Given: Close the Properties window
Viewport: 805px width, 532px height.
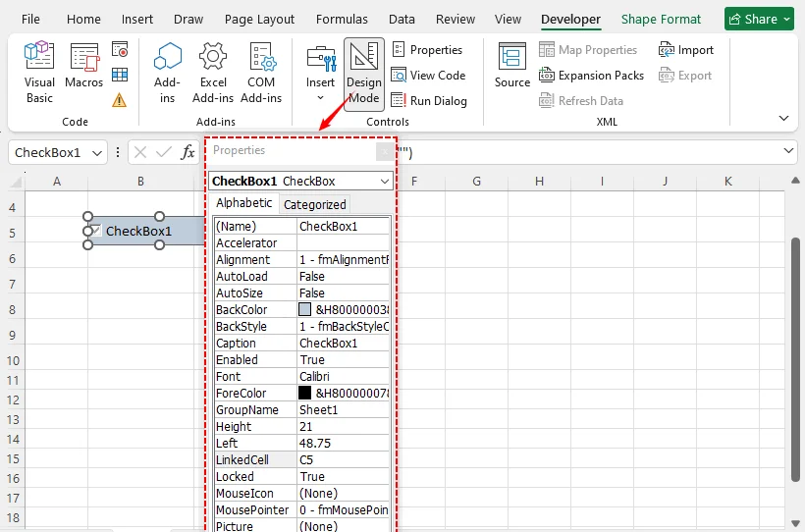Looking at the screenshot, I should click(385, 152).
